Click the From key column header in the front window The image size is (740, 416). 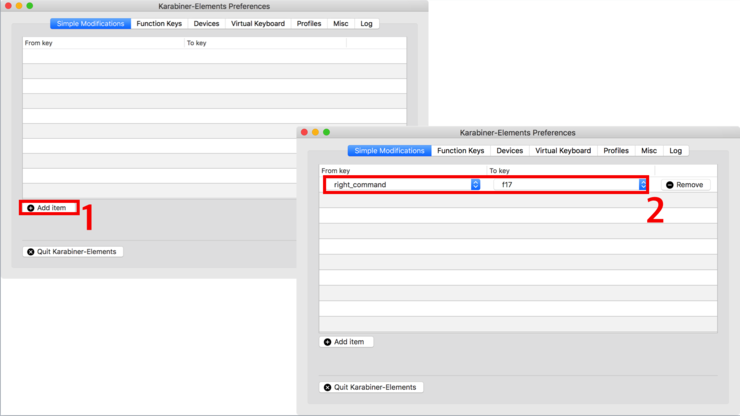[x=404, y=170]
